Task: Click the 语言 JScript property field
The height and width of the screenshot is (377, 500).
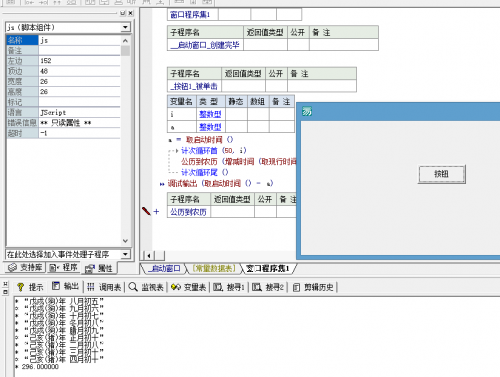Action: pyautogui.click(x=79, y=112)
